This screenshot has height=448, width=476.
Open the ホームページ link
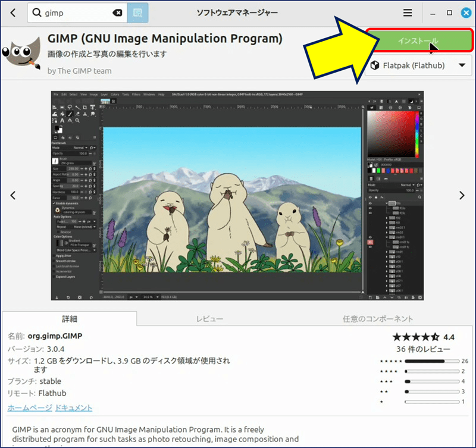(x=30, y=408)
